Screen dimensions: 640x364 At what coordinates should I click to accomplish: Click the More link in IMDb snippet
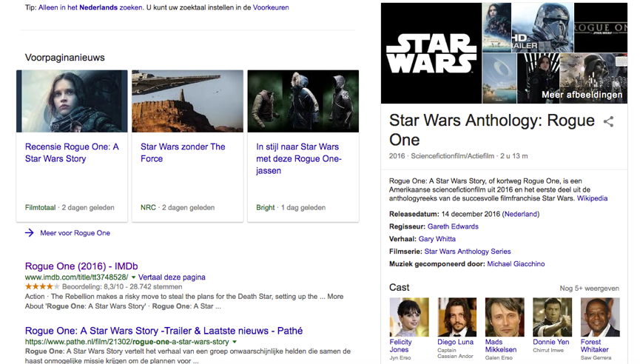point(335,296)
